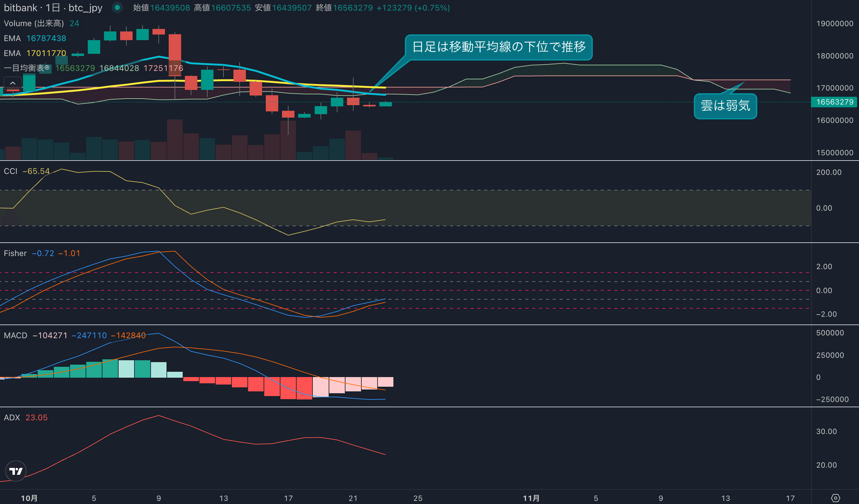Click the TradingView logo badge

16,471
